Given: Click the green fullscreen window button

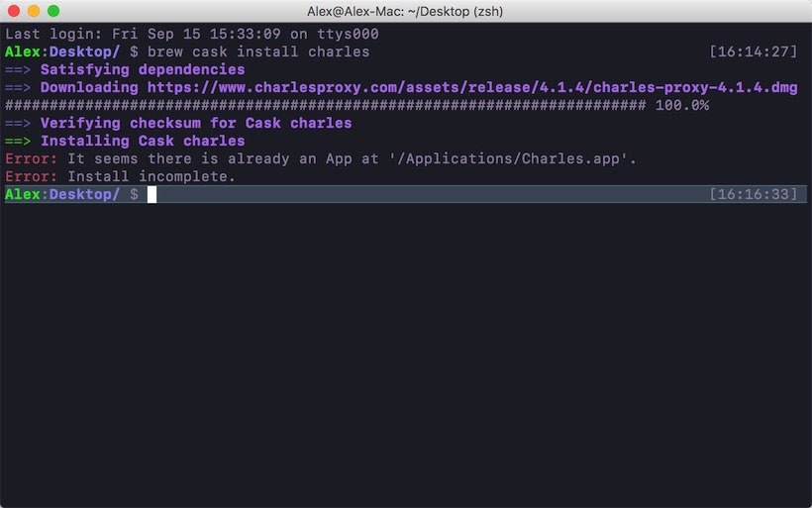Looking at the screenshot, I should tap(53, 11).
